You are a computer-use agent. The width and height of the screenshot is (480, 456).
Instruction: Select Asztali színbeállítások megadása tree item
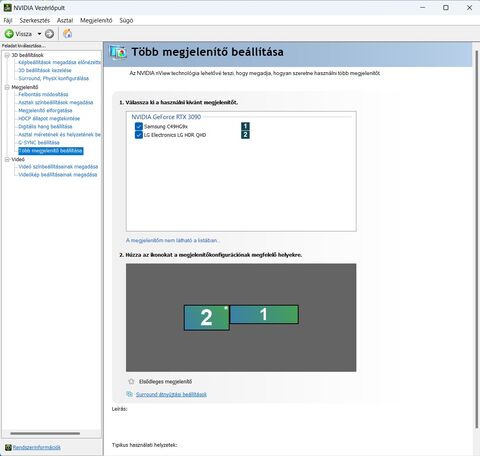[56, 102]
